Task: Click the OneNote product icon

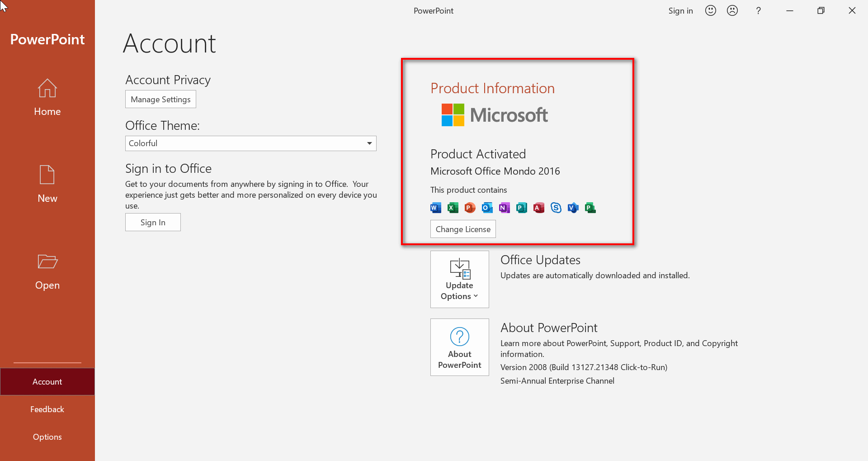Action: tap(505, 208)
